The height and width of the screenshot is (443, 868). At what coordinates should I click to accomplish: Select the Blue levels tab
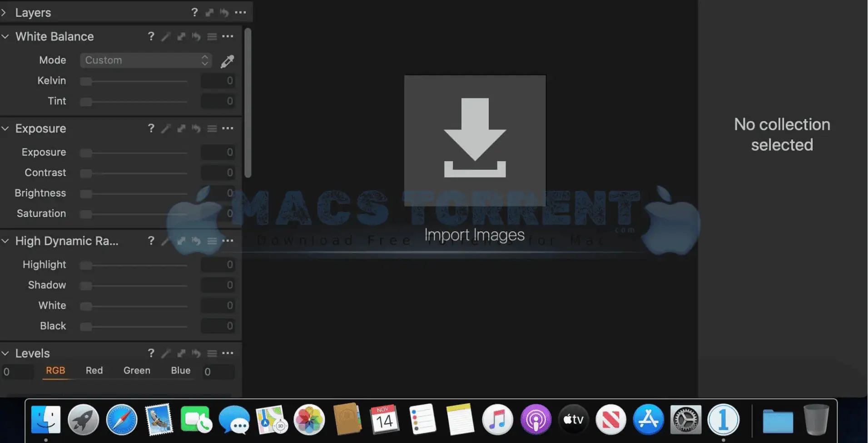[x=180, y=370]
